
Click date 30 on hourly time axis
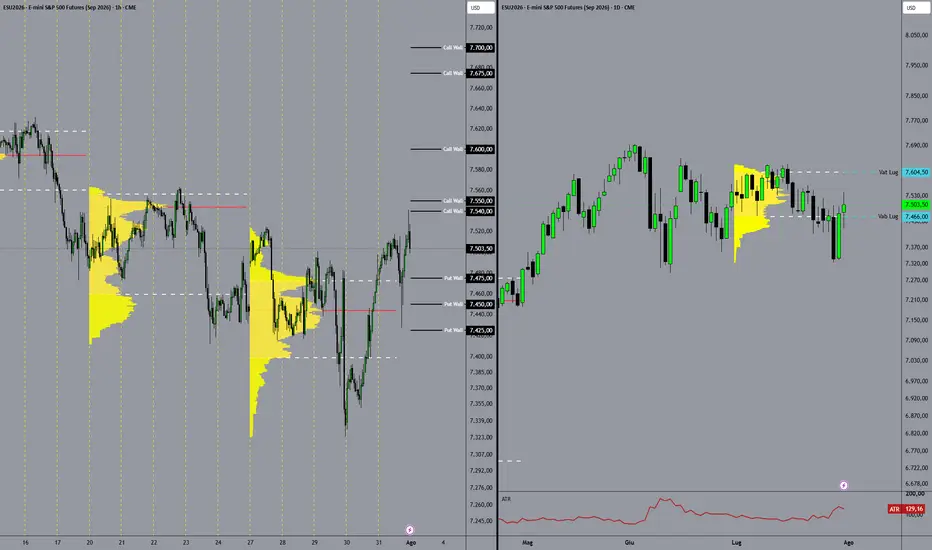347,542
